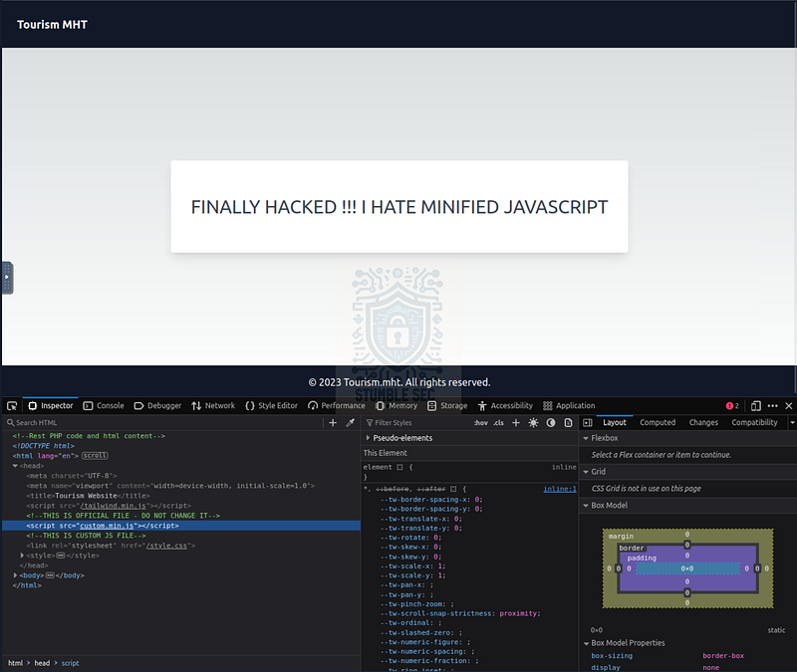Screen dimensions: 797x672
Task: Collapse the head element node
Action: tap(15, 466)
